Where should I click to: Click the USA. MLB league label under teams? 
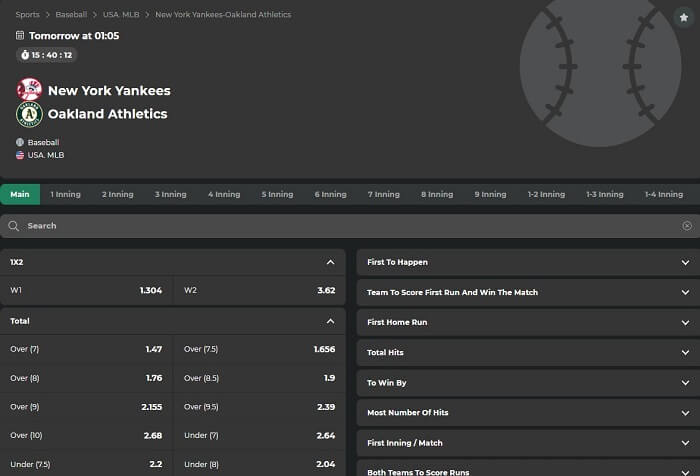[x=46, y=155]
